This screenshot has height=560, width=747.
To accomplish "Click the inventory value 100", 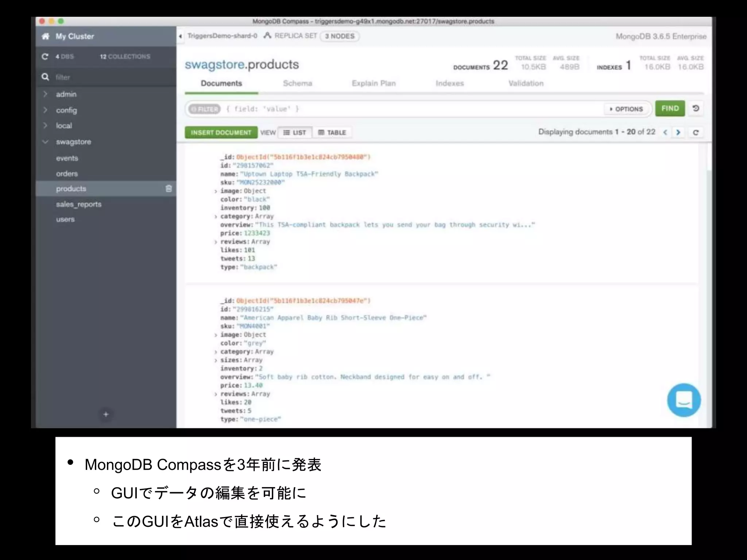I will (x=264, y=208).
